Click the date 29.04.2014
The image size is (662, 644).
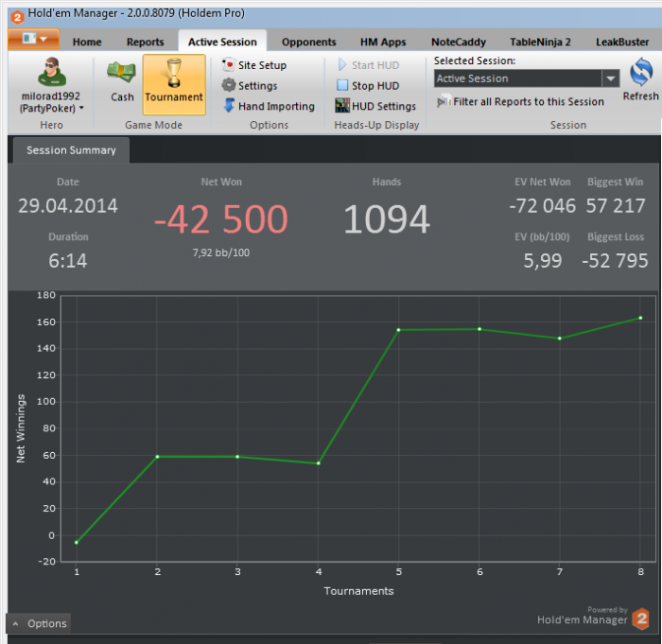(x=68, y=206)
